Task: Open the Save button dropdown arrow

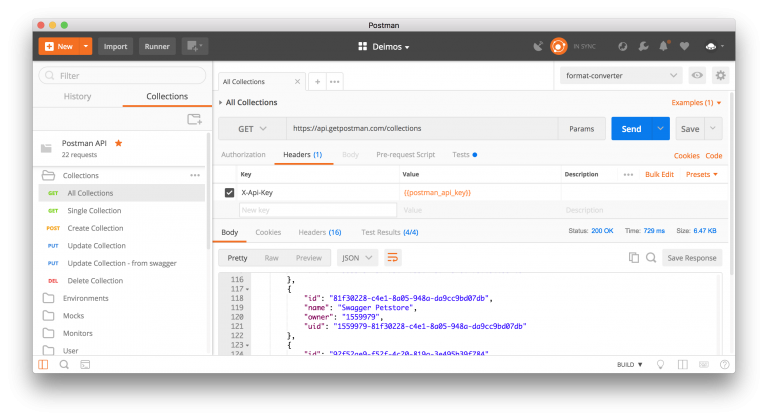Action: coord(713,129)
